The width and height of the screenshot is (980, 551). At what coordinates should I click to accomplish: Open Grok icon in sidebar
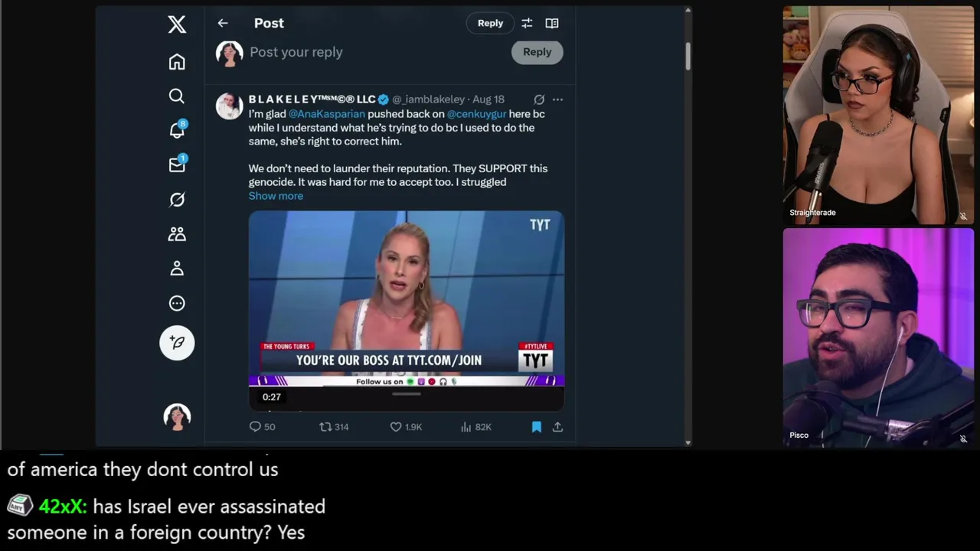pos(177,200)
